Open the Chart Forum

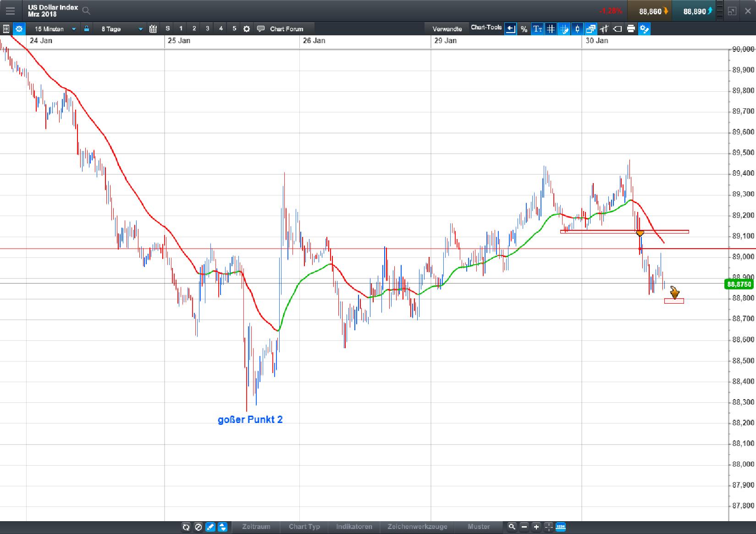(x=281, y=29)
